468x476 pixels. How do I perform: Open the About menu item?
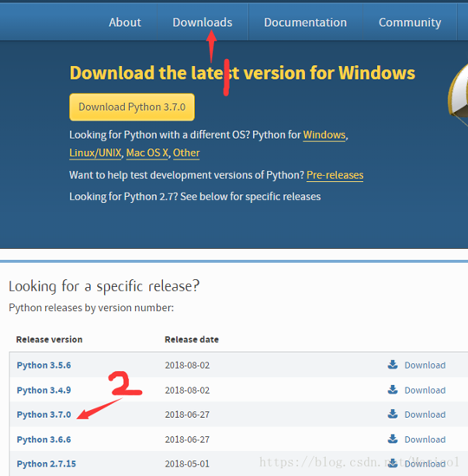[125, 23]
